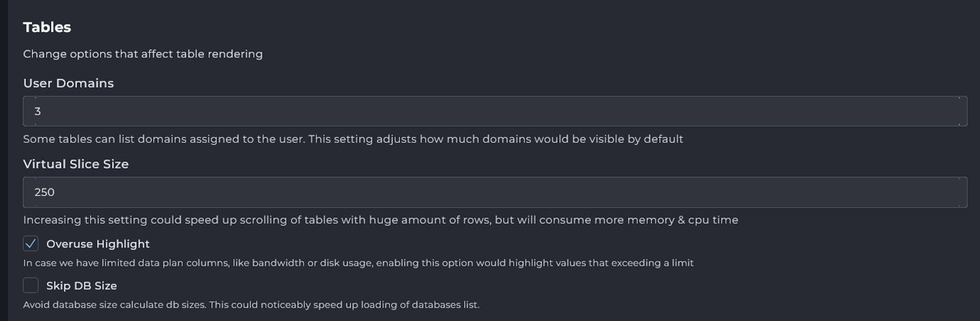Enable the Skip DB Size checkbox

(31, 285)
